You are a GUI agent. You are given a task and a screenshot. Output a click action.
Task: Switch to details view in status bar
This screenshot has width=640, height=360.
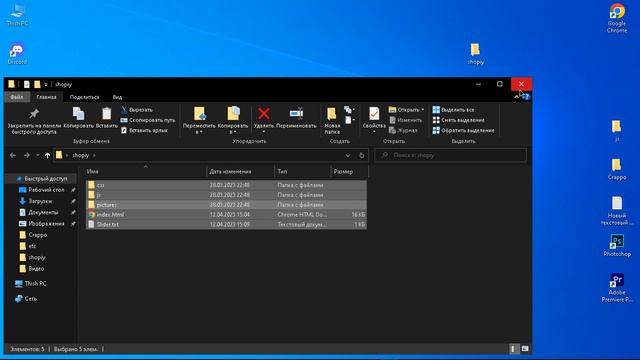pyautogui.click(x=513, y=349)
